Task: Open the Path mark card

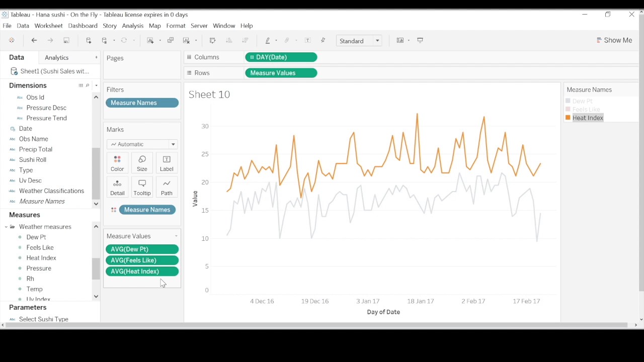Action: pyautogui.click(x=167, y=187)
